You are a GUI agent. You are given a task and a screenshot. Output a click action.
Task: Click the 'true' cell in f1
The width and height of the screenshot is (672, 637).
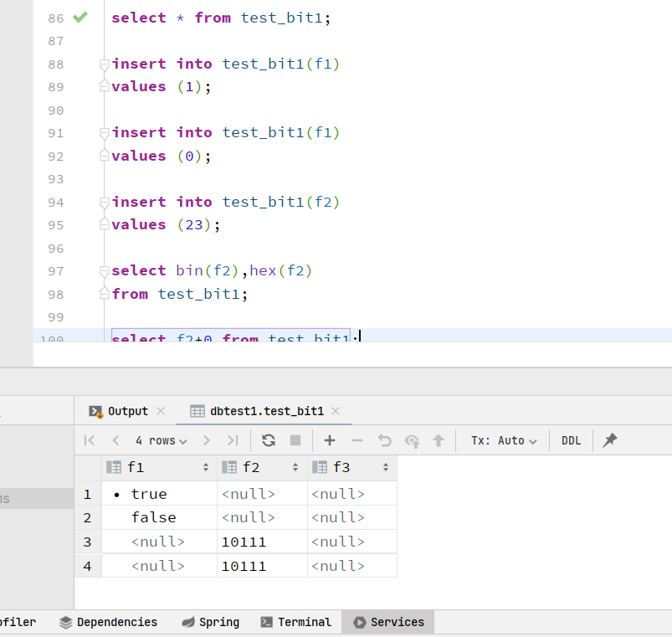159,494
